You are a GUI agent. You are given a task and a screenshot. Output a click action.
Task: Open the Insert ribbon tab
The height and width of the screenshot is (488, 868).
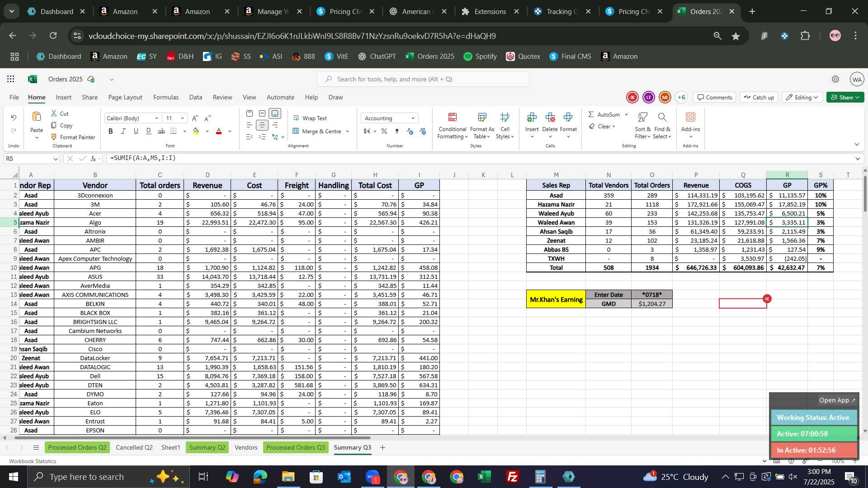64,97
